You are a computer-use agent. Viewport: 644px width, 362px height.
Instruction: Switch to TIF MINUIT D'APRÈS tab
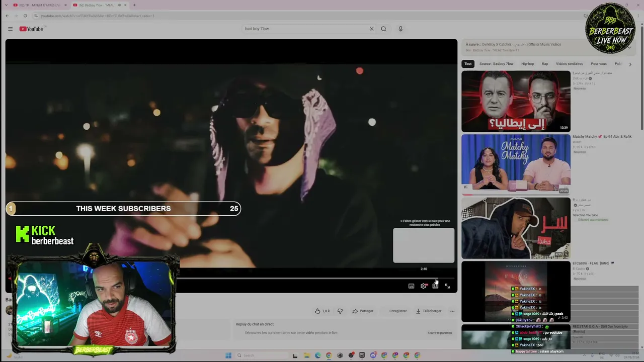tap(39, 5)
